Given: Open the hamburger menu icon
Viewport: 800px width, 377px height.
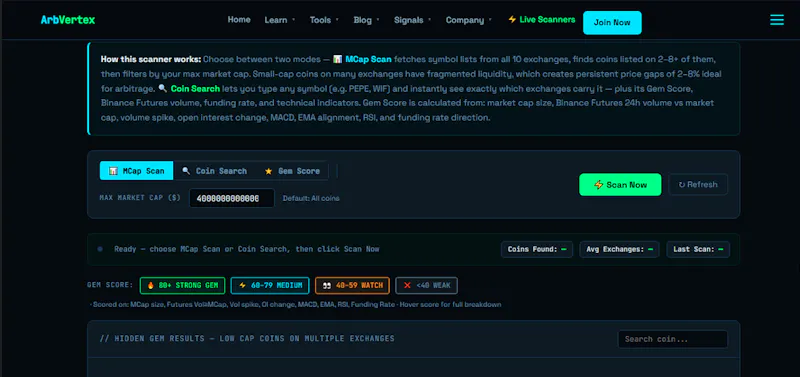Looking at the screenshot, I should coord(777,20).
